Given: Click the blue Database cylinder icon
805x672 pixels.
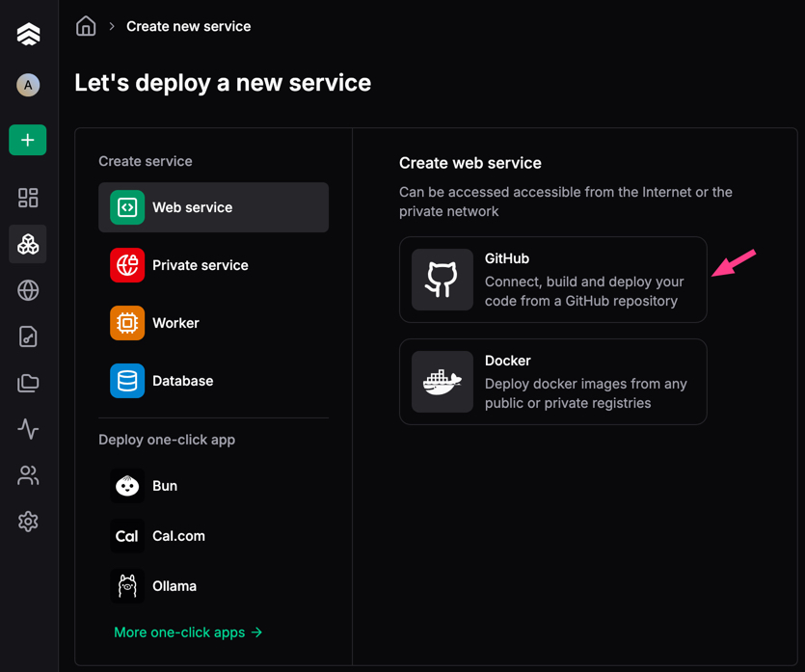Looking at the screenshot, I should tap(127, 381).
